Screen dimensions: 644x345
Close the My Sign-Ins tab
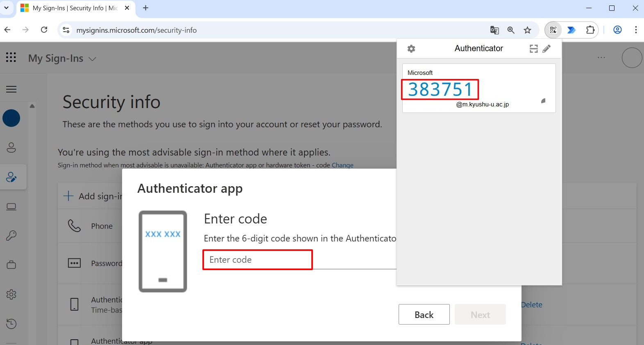pyautogui.click(x=127, y=8)
